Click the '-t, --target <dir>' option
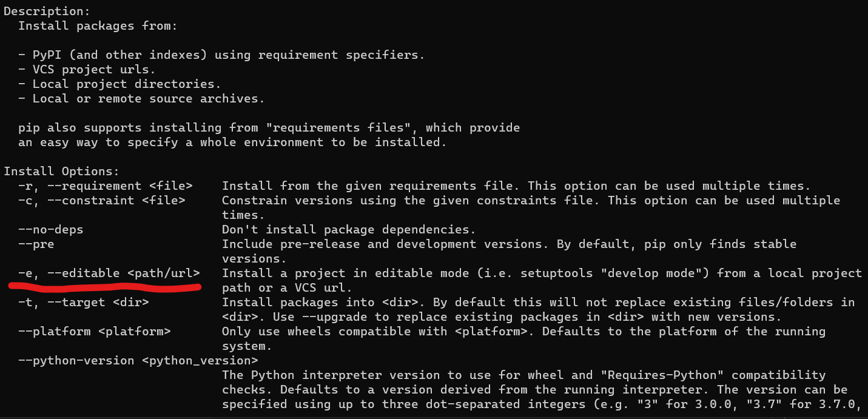This screenshot has width=868, height=419. [83, 302]
